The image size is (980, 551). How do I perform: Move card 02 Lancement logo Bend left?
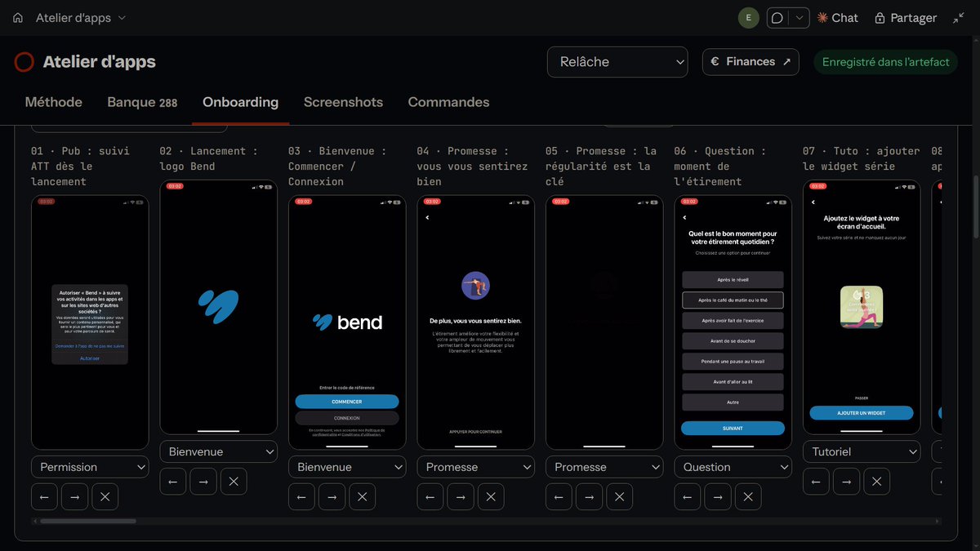[x=172, y=482]
